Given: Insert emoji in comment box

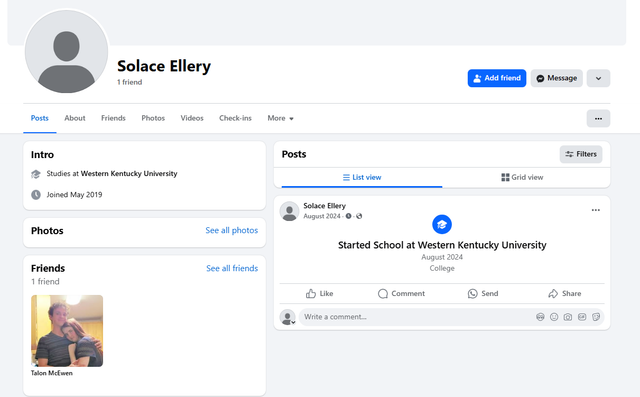Looking at the screenshot, I should [x=554, y=317].
